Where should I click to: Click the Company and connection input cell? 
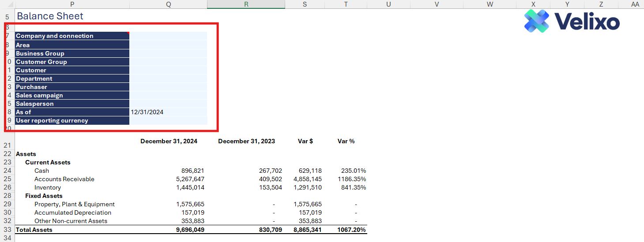tap(168, 36)
